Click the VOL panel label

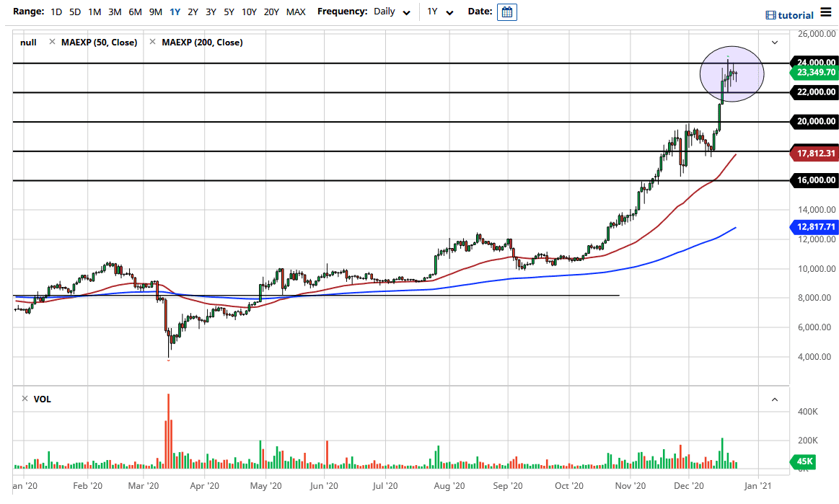point(43,399)
